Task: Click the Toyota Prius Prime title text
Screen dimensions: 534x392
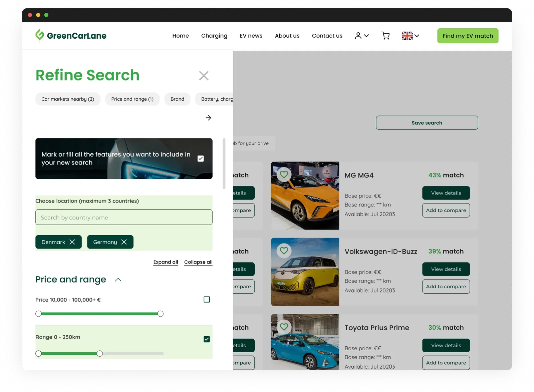Action: tap(377, 328)
